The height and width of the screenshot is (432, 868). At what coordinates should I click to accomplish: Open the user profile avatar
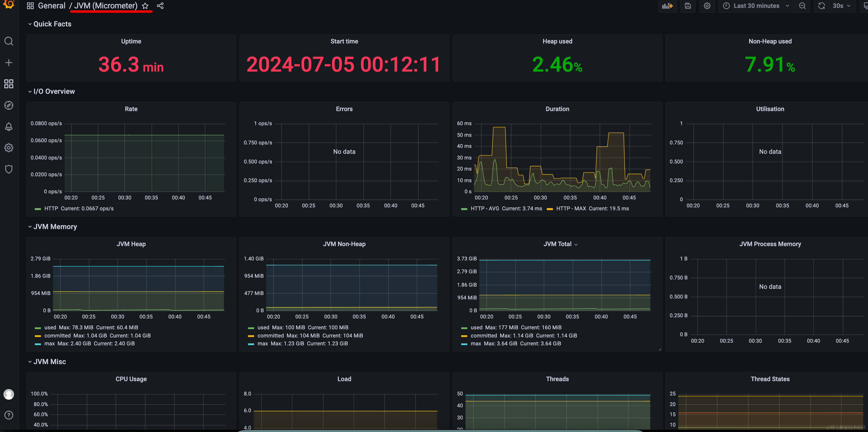(x=9, y=394)
